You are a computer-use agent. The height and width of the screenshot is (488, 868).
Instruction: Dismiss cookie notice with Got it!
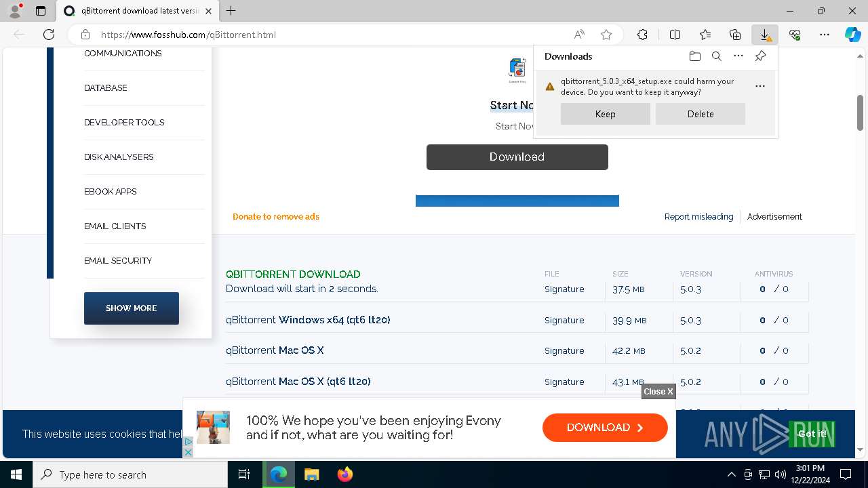(x=812, y=434)
